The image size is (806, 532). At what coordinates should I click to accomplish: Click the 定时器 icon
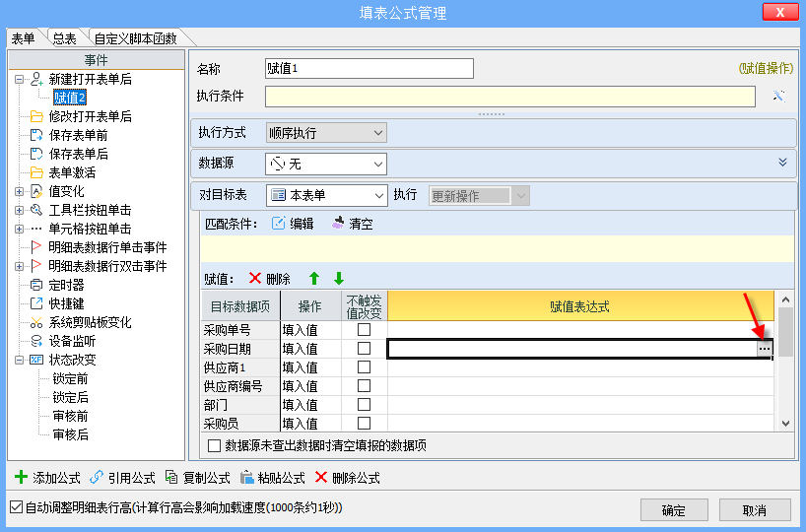[x=36, y=285]
